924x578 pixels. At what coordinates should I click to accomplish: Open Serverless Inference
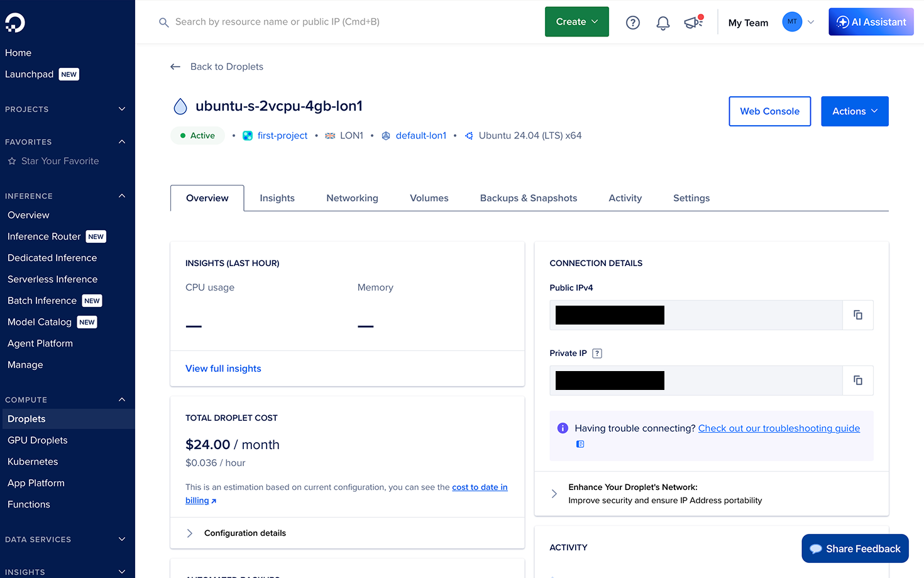(x=53, y=279)
